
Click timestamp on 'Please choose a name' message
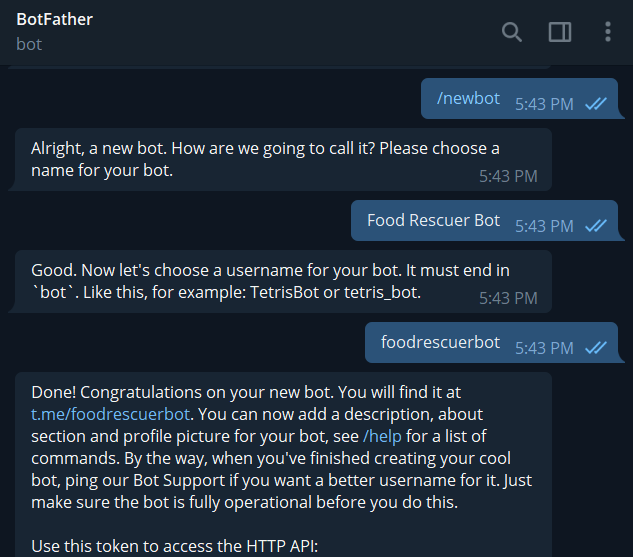[x=508, y=176]
